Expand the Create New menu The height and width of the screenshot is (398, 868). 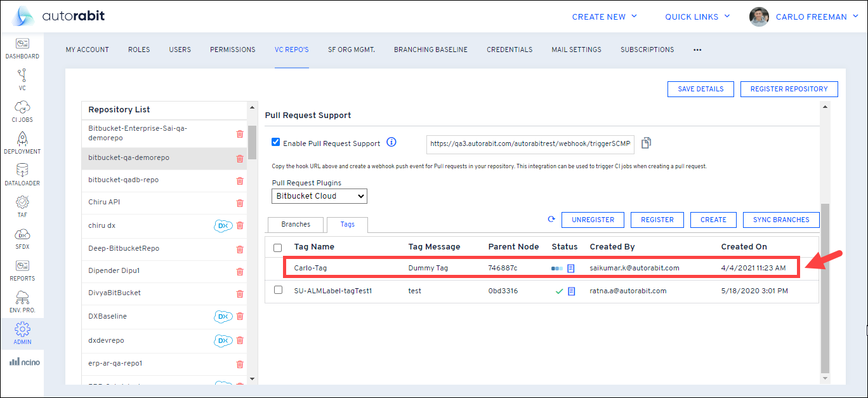[x=604, y=17]
